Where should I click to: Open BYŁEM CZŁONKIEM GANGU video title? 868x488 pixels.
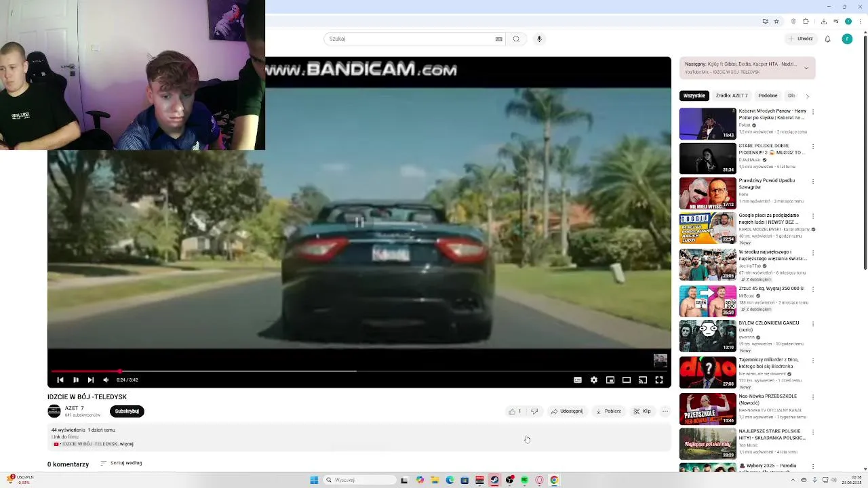[769, 326]
